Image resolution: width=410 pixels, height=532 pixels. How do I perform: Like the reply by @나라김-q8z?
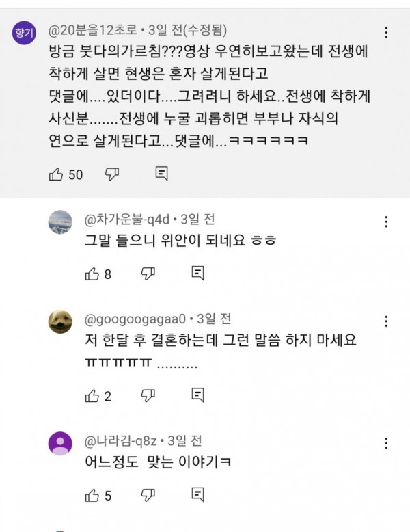point(92,495)
